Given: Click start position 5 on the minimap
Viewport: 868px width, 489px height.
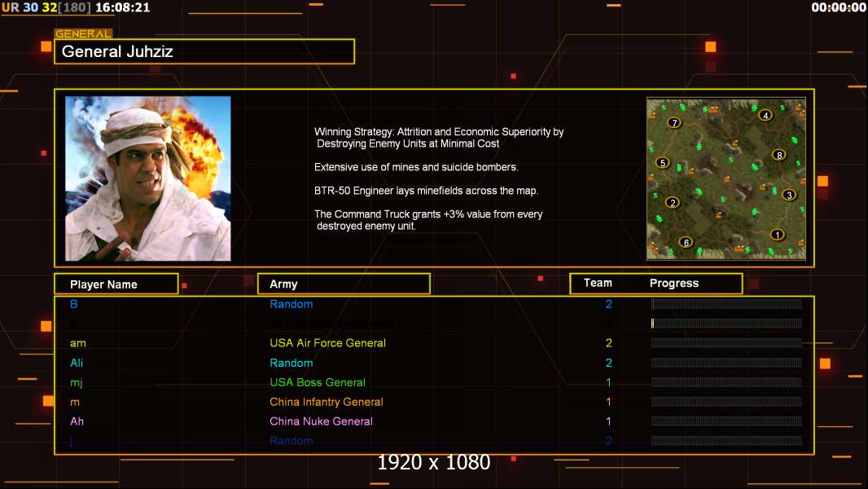Looking at the screenshot, I should (663, 163).
